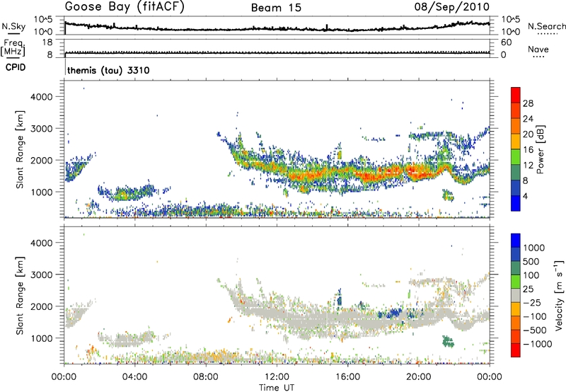Select the '1000' range tick on the velocity panel
Viewport: 566px width, 392px height.
(x=41, y=338)
